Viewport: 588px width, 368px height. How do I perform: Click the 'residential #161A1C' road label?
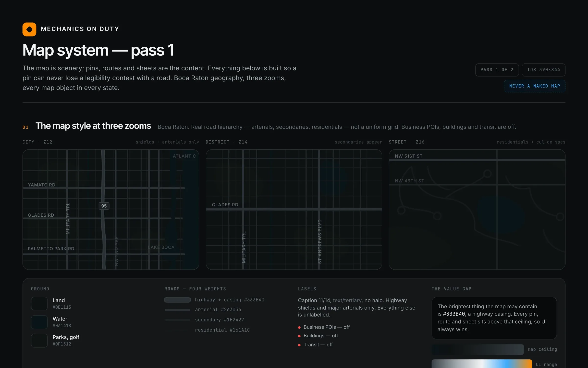click(222, 330)
